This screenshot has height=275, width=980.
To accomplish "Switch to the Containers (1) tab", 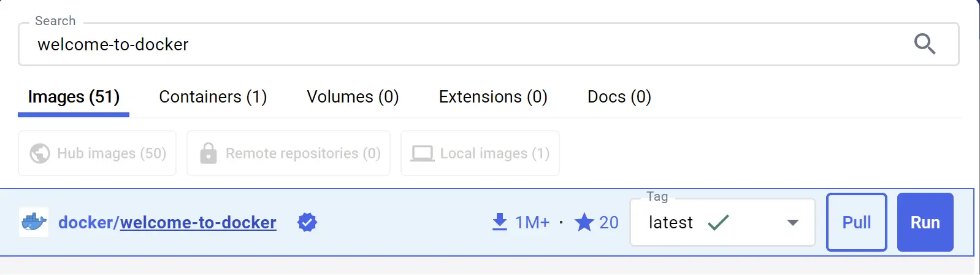I will click(213, 97).
